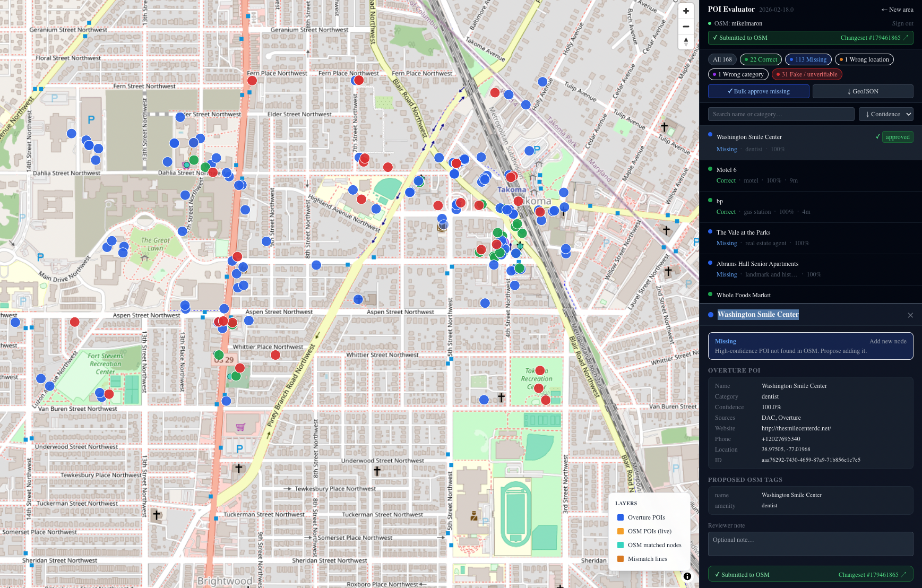Reset map bearing with compass button
Screen dimensions: 922x588
click(686, 42)
